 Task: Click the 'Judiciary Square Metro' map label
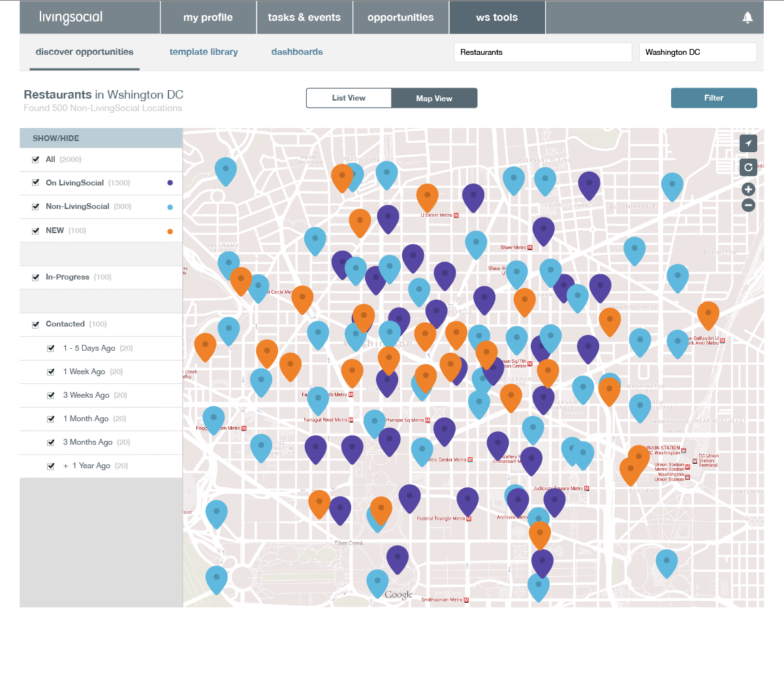pyautogui.click(x=558, y=489)
